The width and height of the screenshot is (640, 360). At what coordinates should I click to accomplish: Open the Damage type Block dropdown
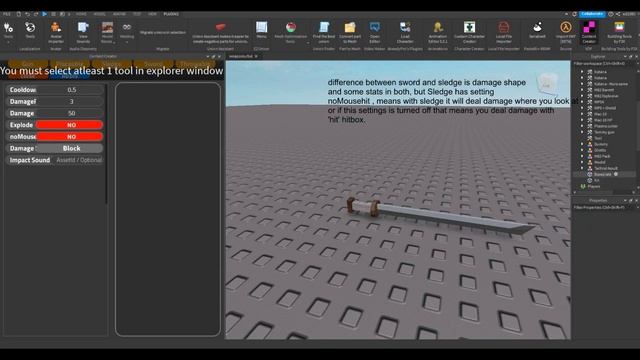(69, 149)
